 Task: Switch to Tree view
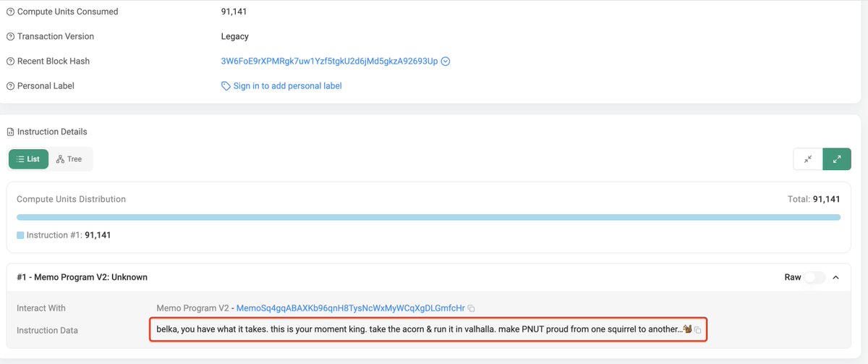[69, 159]
